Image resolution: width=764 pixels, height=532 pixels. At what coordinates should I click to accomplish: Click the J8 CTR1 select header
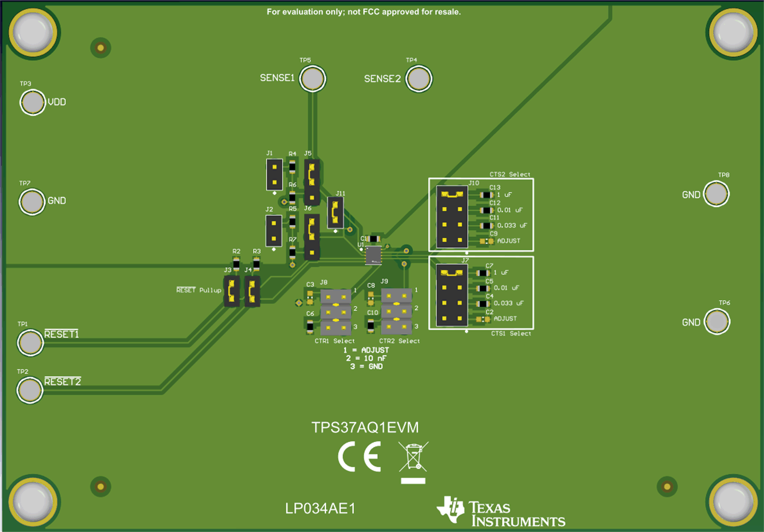(336, 312)
